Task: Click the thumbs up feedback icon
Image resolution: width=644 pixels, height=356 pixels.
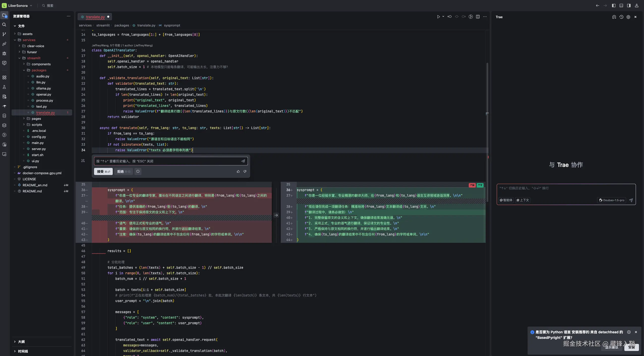Action: click(x=238, y=171)
